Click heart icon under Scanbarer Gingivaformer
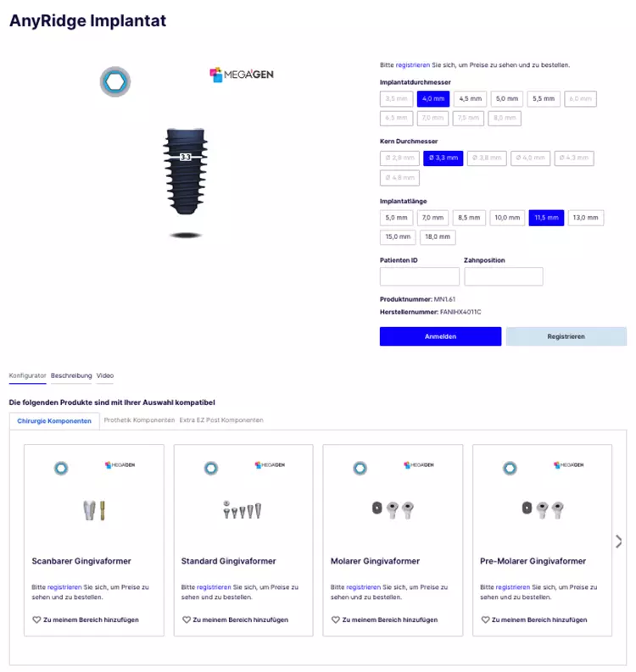636x672 pixels. (36, 619)
